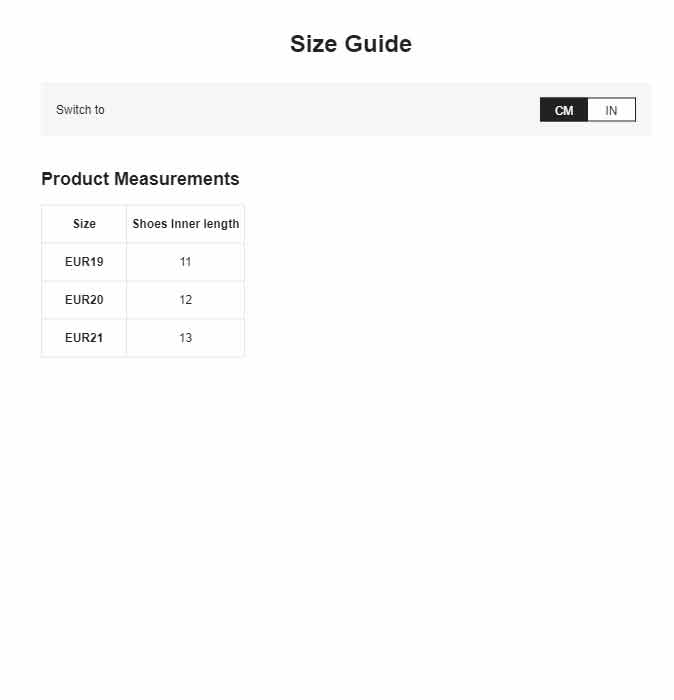
Task: Click the word Size in the page title
Action: coord(314,44)
